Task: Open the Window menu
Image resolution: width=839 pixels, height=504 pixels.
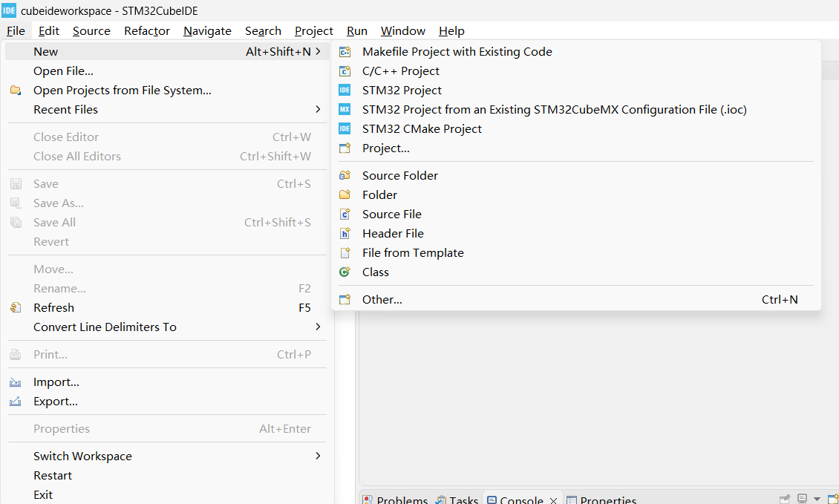Action: pos(403,31)
